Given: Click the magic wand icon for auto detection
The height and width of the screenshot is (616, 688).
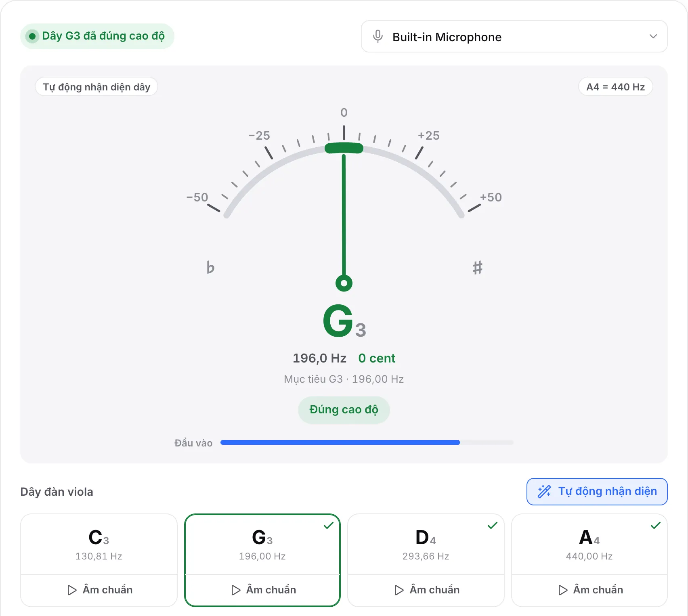Looking at the screenshot, I should [544, 491].
